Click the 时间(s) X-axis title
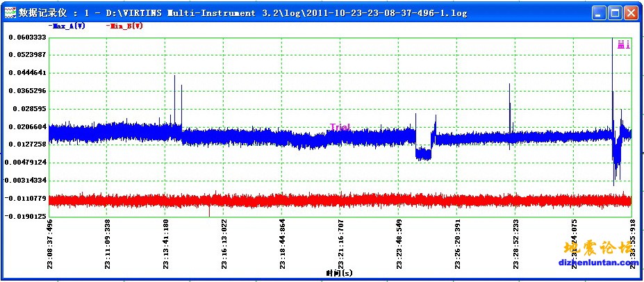Image resolution: width=644 pixels, height=282 pixels. click(339, 274)
